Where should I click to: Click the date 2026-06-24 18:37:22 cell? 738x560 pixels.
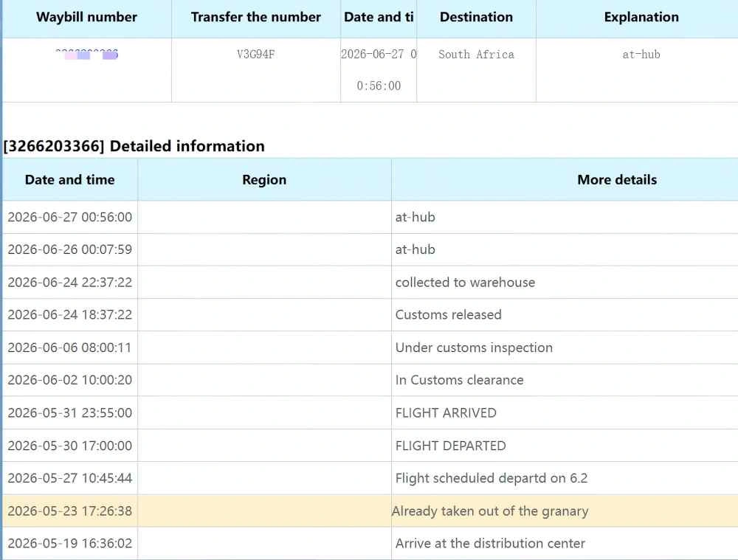pos(69,314)
